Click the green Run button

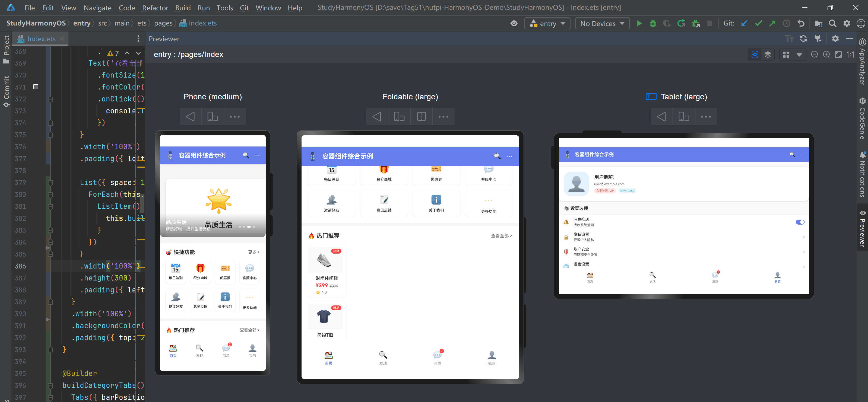639,24
